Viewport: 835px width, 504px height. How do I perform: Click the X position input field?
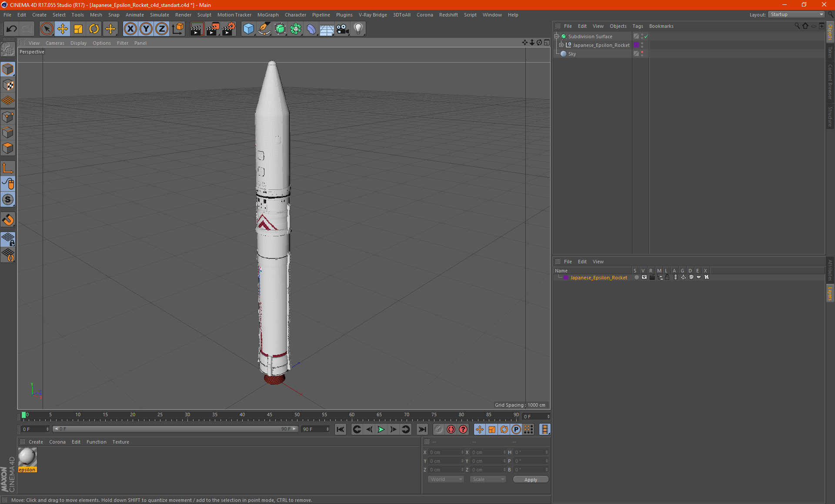(445, 452)
